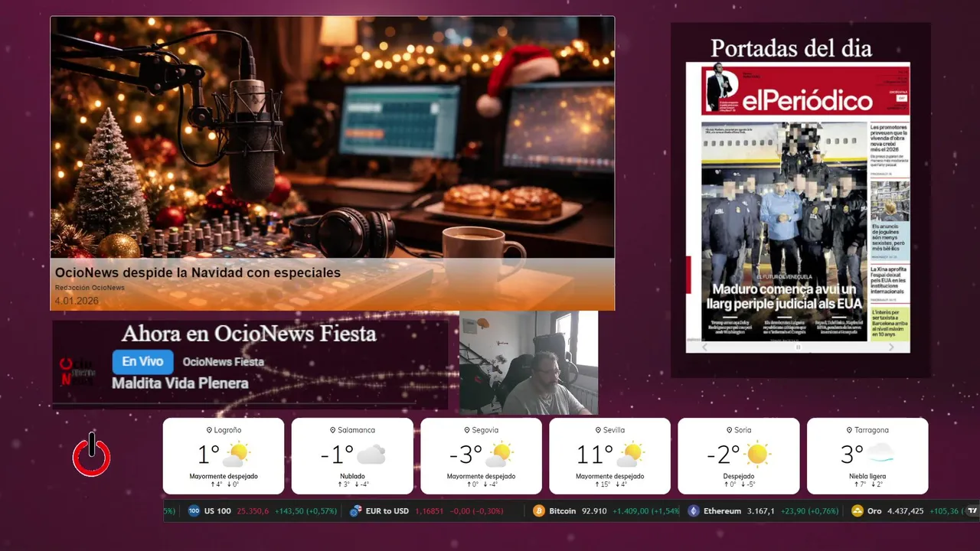This screenshot has width=980, height=551.
Task: Click the Oro price 4.437,425
Action: [906, 511]
